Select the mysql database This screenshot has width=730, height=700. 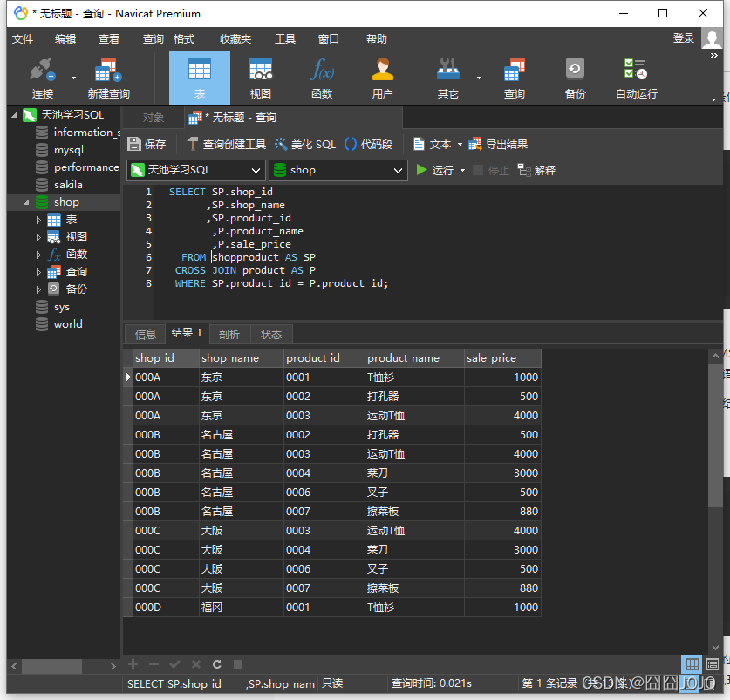69,150
